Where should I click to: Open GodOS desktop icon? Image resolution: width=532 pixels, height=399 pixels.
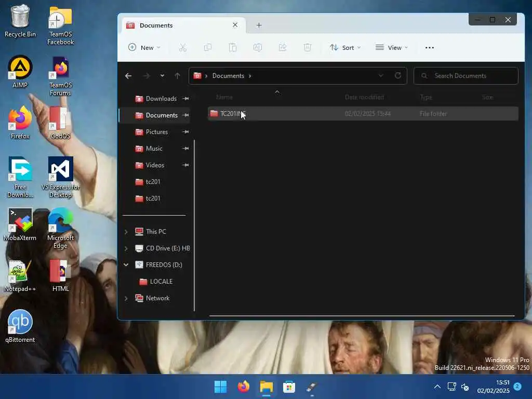tap(60, 123)
